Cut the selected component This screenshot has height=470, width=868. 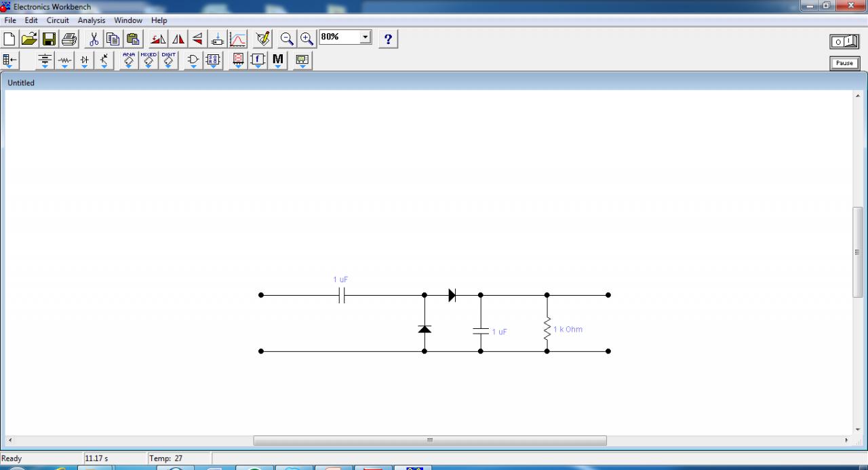click(94, 39)
